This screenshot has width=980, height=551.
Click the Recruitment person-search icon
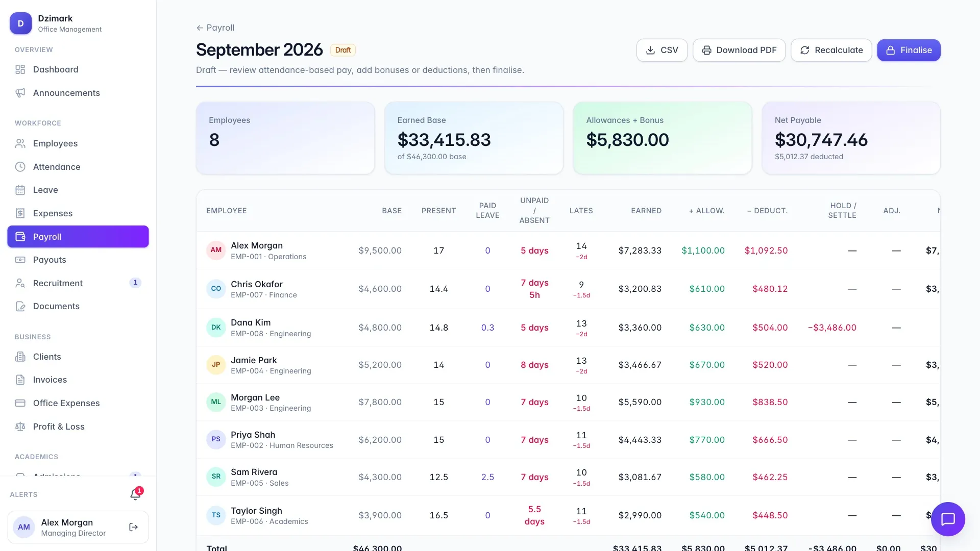[x=20, y=283]
